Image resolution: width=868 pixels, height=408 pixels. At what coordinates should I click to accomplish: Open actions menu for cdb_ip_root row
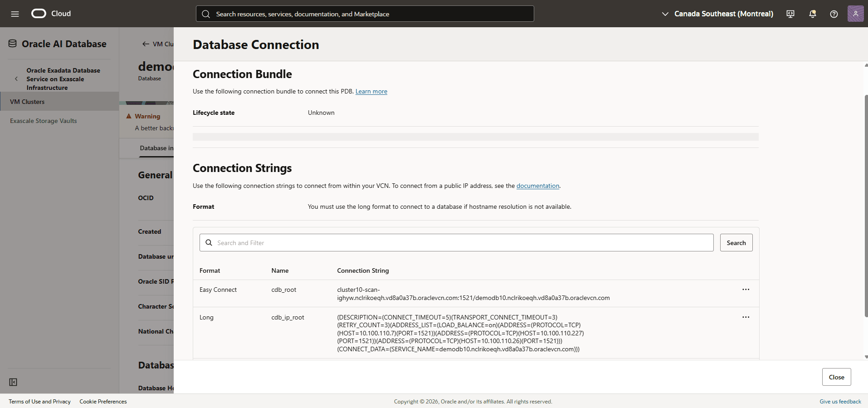746,317
